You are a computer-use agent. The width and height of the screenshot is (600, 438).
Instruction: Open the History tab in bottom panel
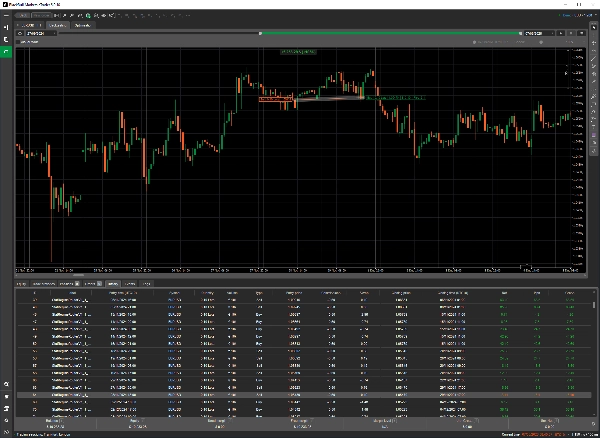112,284
